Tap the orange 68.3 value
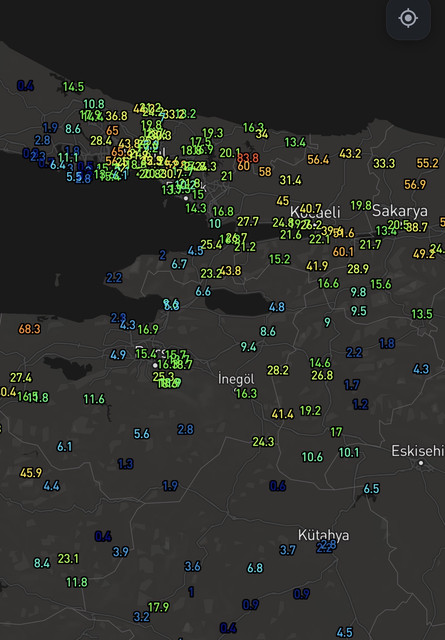Viewport: 445px width, 640px height. [x=29, y=329]
